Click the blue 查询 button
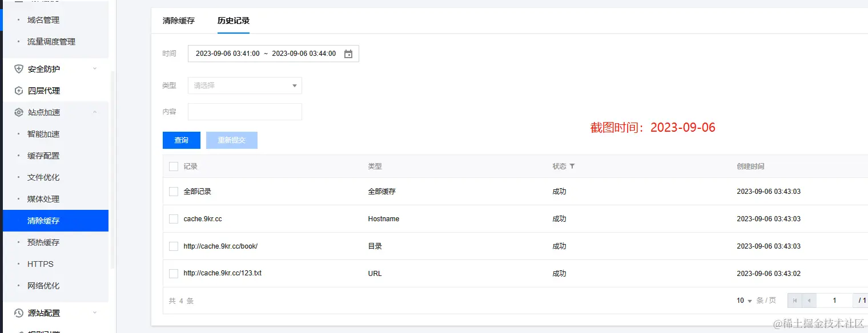The height and width of the screenshot is (333, 868). pyautogui.click(x=182, y=140)
